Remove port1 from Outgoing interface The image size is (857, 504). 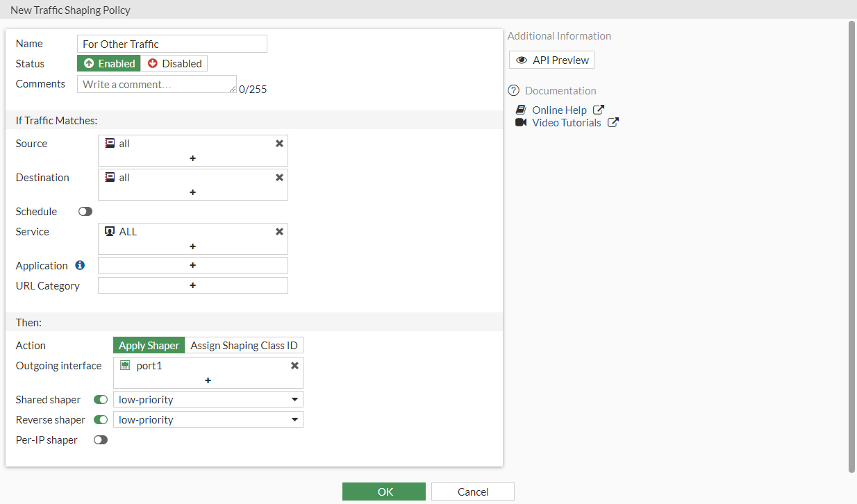tap(294, 365)
